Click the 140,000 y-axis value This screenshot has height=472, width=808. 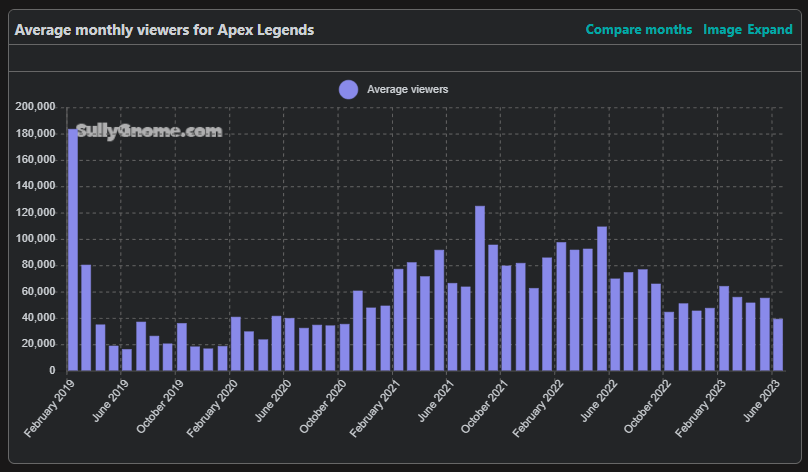coord(35,186)
